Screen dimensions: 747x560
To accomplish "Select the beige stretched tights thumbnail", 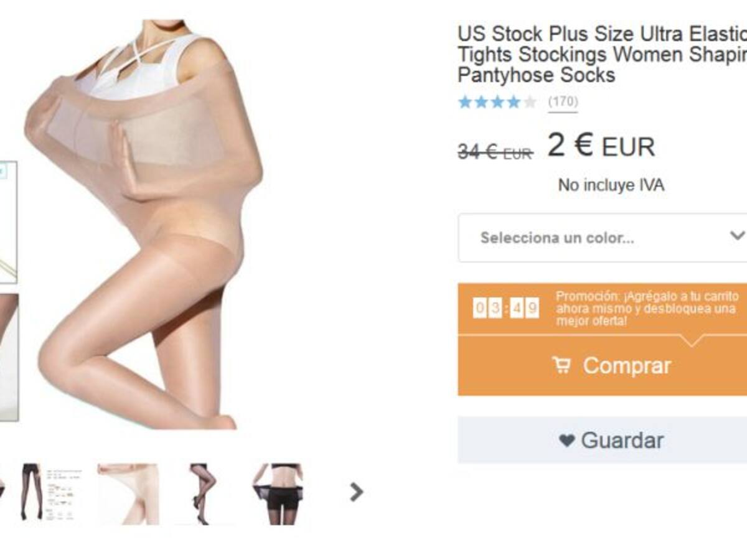I will point(128,494).
